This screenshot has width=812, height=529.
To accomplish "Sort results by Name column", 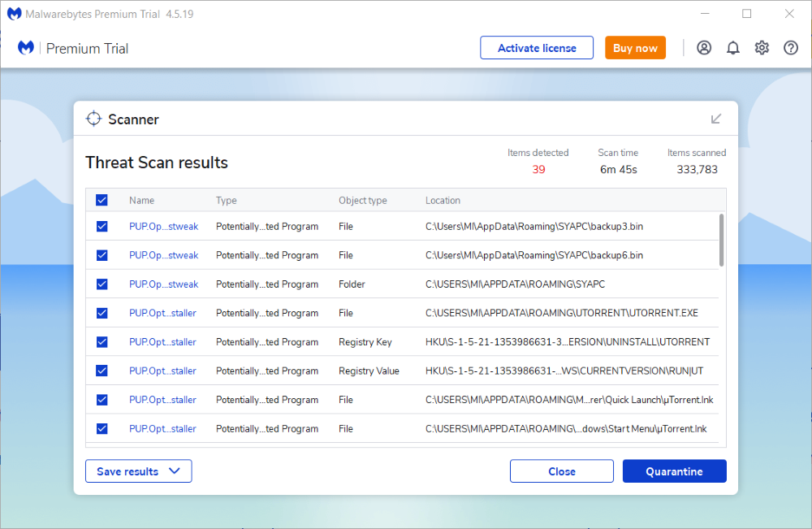I will click(x=141, y=200).
